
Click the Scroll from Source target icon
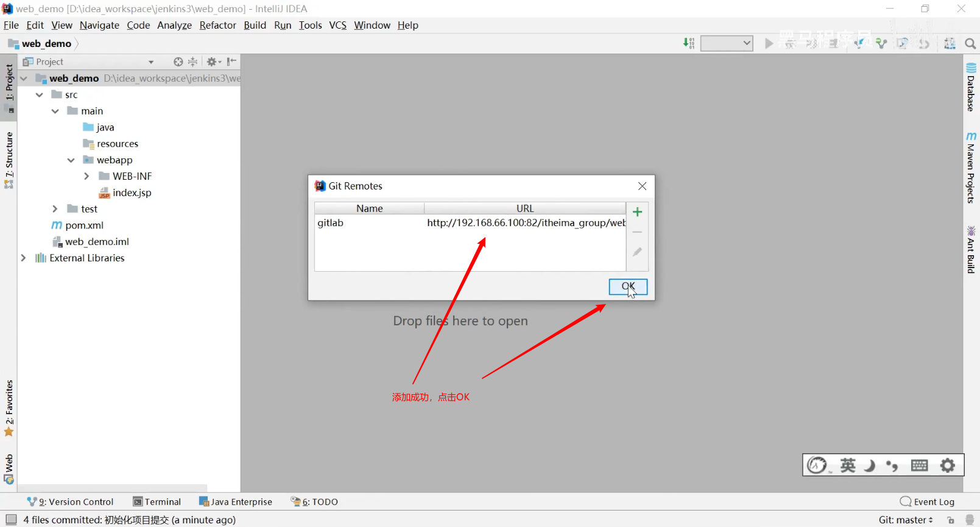pos(178,62)
